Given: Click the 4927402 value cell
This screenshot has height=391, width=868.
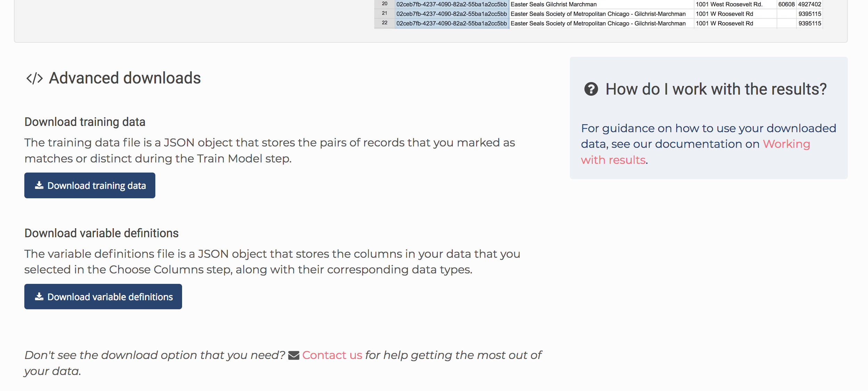Looking at the screenshot, I should [810, 4].
